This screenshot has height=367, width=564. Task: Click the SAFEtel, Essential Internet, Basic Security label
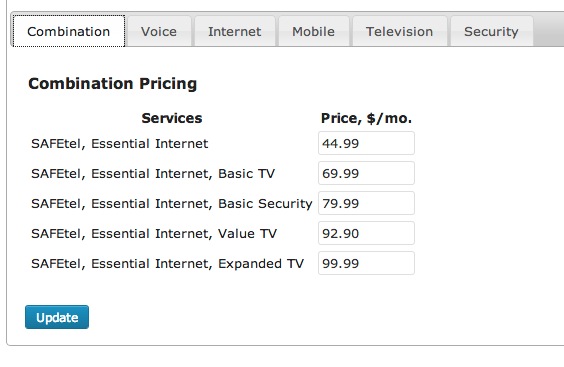172,204
